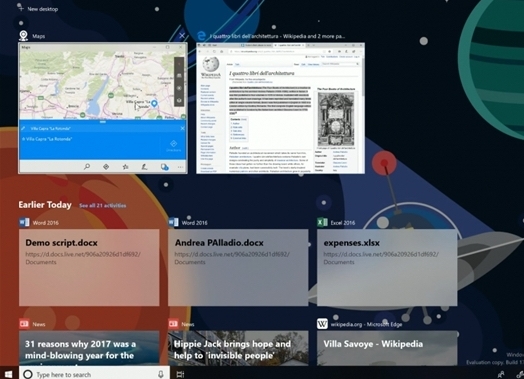The height and width of the screenshot is (379, 524).
Task: Add a New desktop
Action: pyautogui.click(x=38, y=9)
